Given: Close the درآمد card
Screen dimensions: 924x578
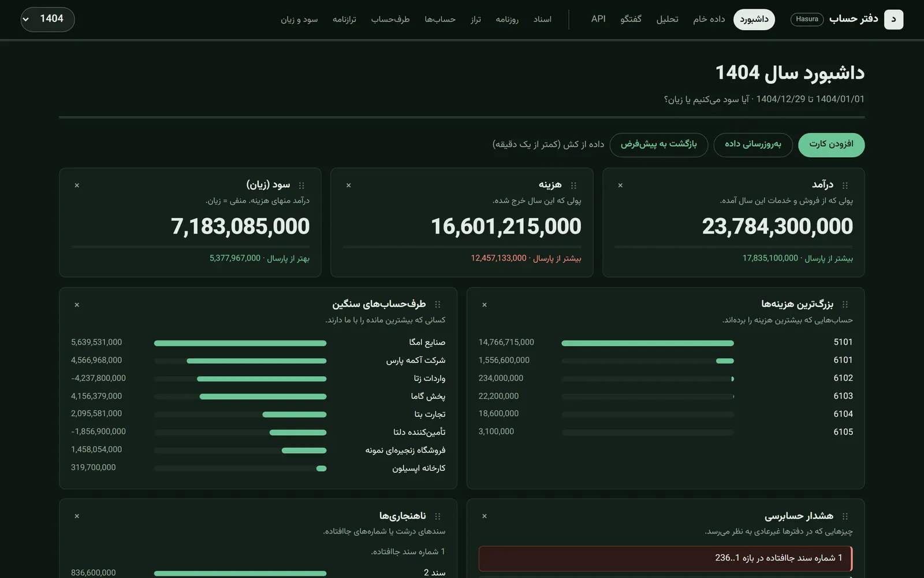Looking at the screenshot, I should (620, 186).
